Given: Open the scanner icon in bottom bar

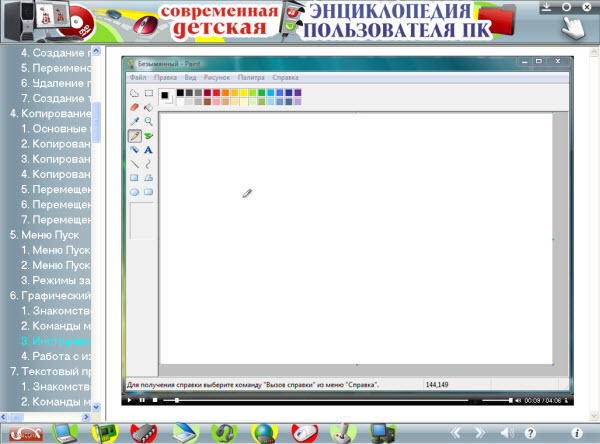Looking at the screenshot, I should [186, 433].
